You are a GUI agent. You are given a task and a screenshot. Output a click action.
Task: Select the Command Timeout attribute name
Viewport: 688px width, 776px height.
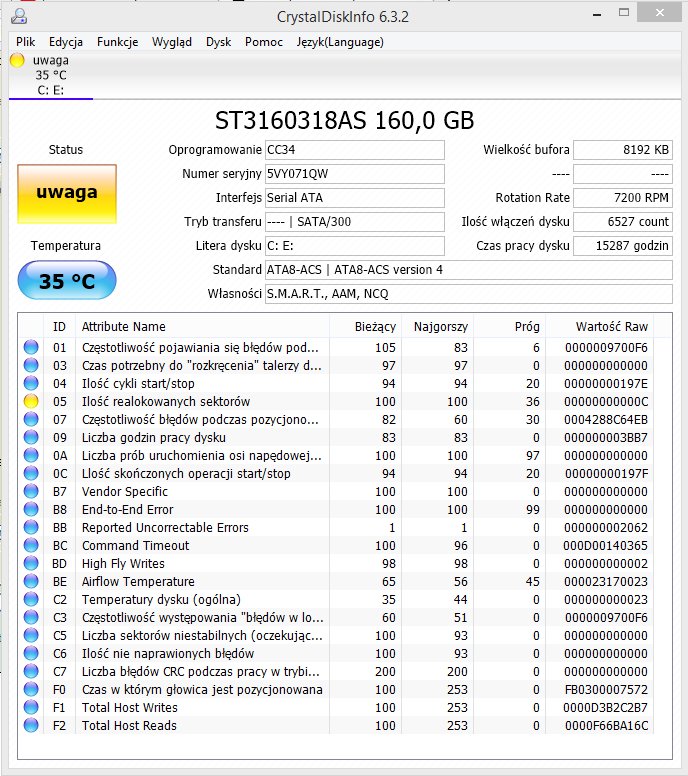(136, 545)
